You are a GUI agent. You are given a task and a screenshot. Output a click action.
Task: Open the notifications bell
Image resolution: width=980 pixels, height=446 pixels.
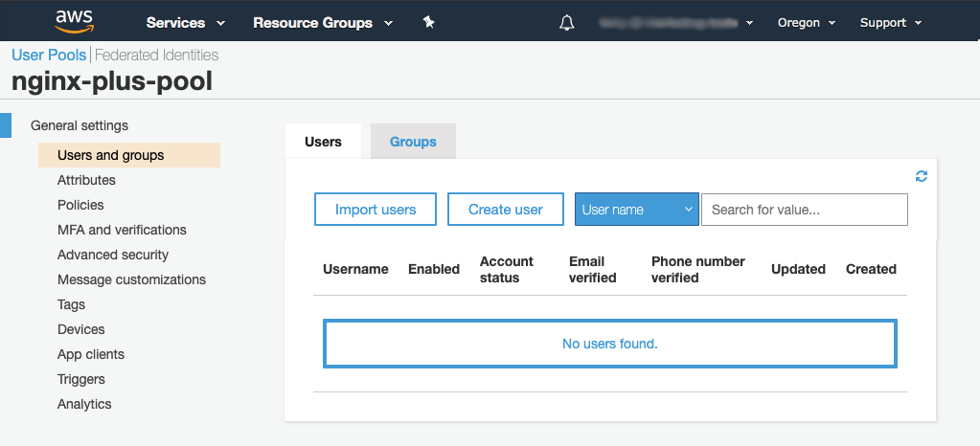pyautogui.click(x=566, y=23)
